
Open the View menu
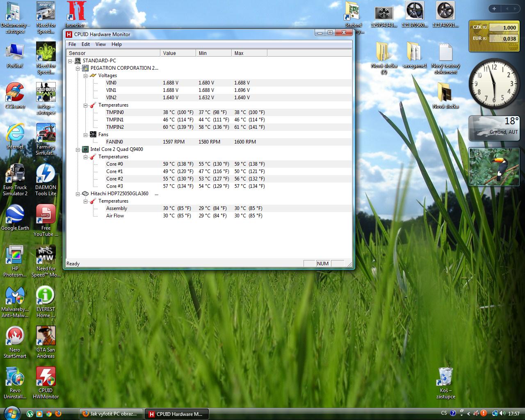(100, 44)
